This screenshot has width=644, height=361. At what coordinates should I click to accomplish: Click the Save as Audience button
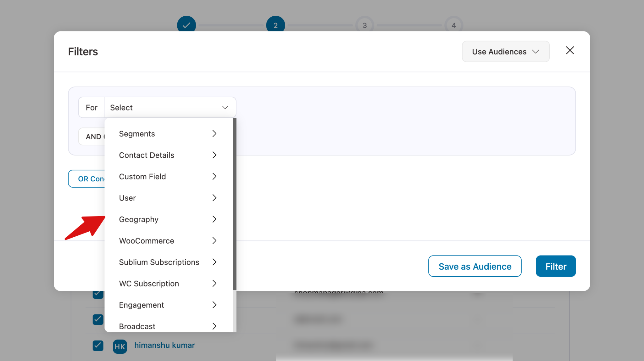coord(475,266)
